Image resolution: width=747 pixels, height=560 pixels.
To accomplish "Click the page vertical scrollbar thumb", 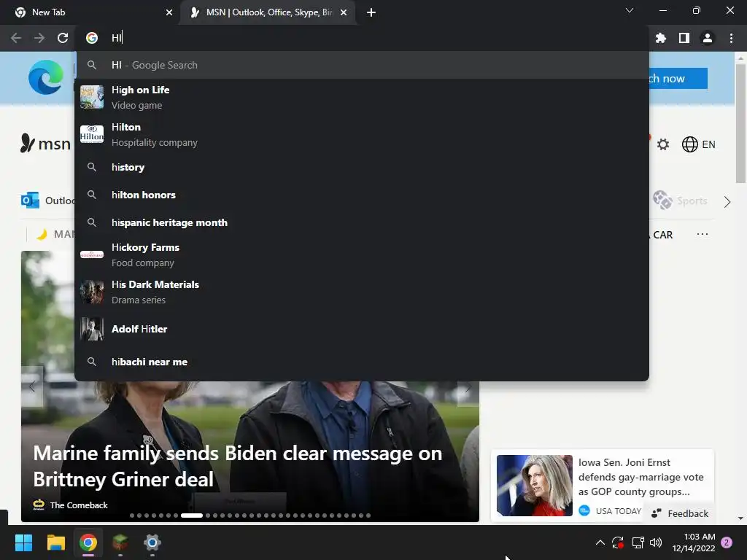I will click(x=740, y=122).
